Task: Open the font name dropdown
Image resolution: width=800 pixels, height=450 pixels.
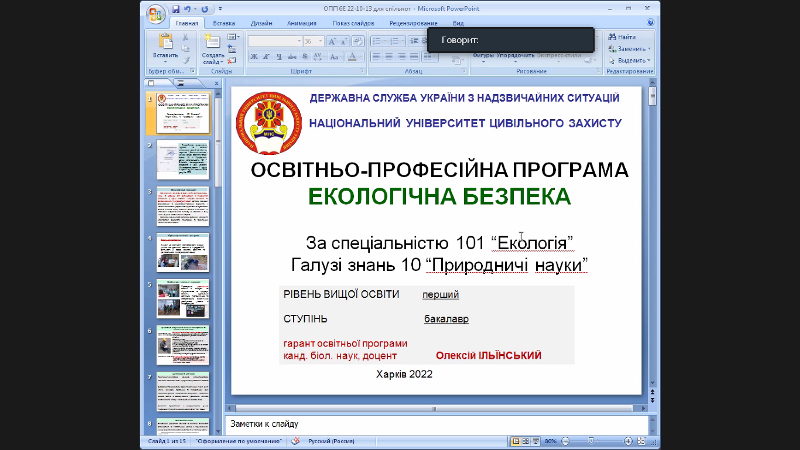Action: tap(299, 41)
